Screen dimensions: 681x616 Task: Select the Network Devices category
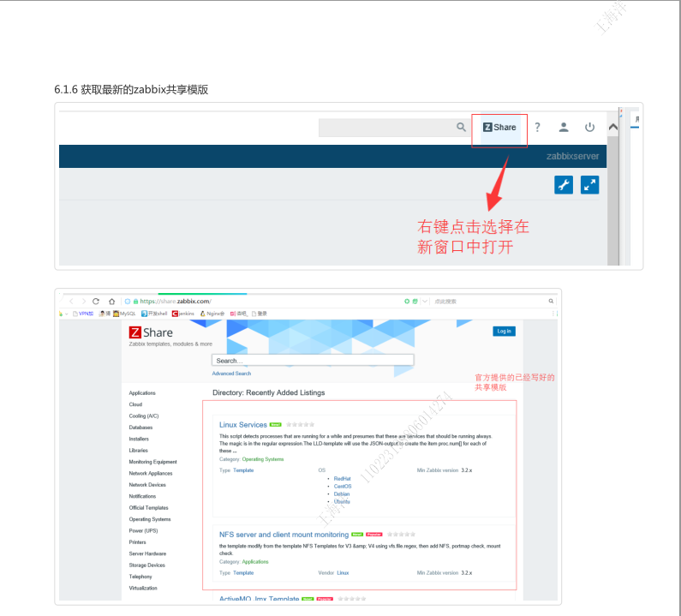(x=147, y=485)
